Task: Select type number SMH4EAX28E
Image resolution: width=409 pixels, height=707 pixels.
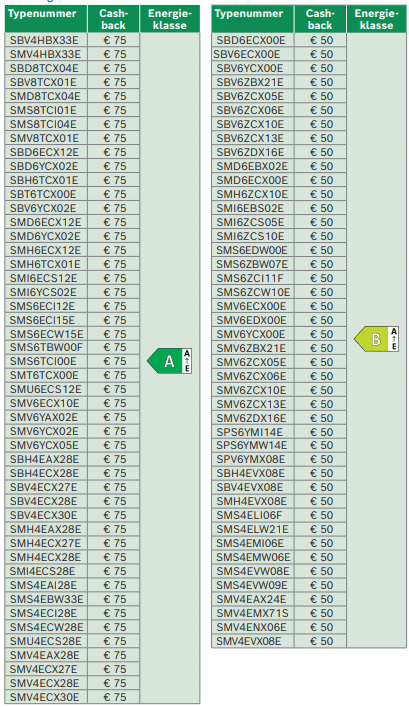Action: click(46, 529)
